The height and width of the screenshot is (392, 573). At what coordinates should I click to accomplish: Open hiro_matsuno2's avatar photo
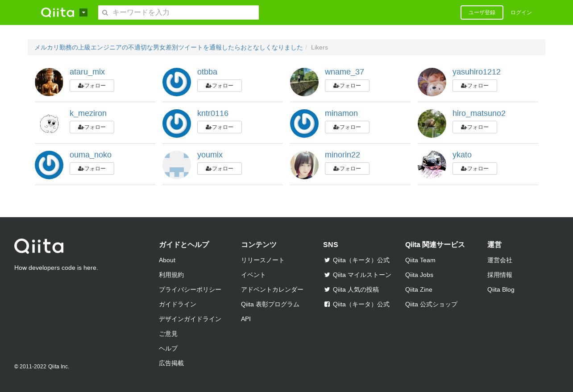point(432,124)
